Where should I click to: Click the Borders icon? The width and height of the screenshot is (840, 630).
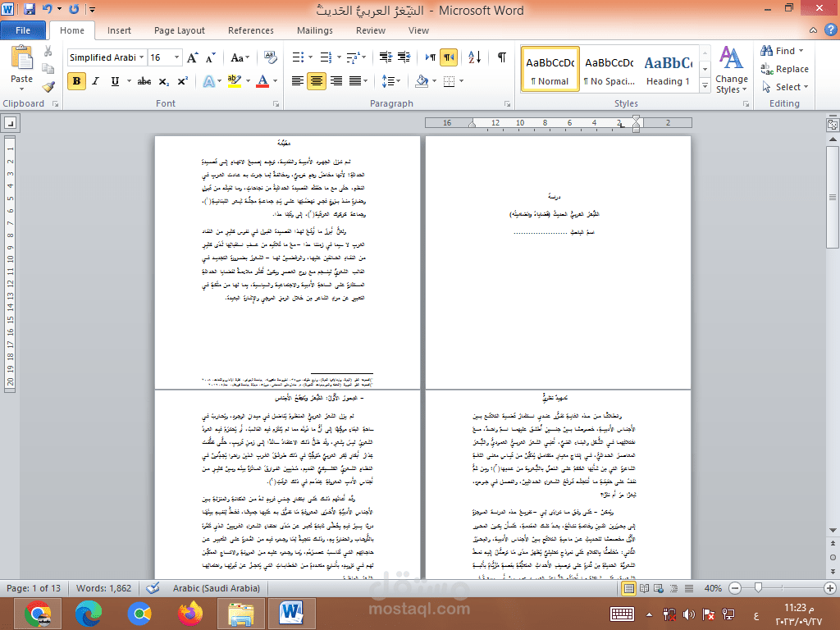tap(450, 81)
